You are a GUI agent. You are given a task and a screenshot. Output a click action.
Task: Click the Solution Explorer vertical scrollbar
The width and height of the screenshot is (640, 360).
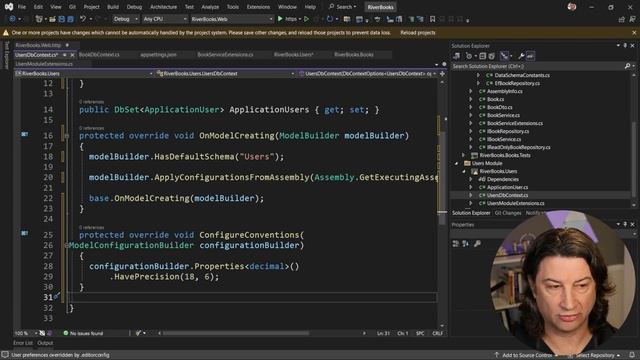(634, 139)
